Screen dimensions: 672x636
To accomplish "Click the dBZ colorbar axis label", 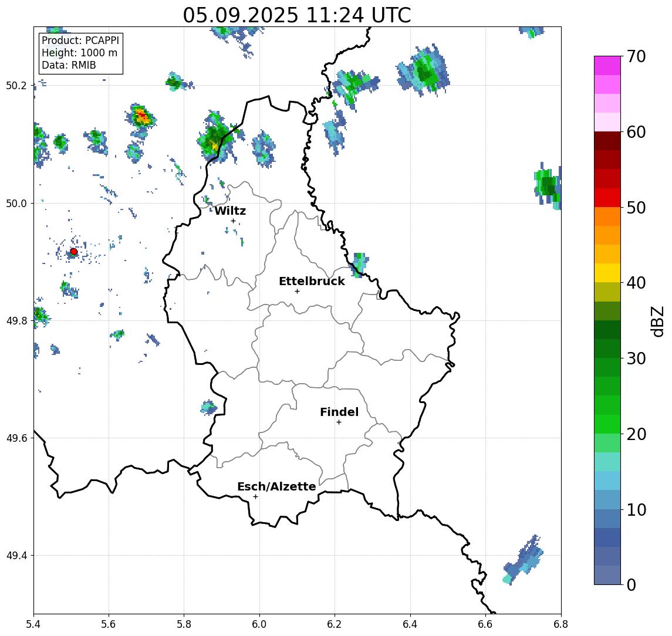I will 657,321.
